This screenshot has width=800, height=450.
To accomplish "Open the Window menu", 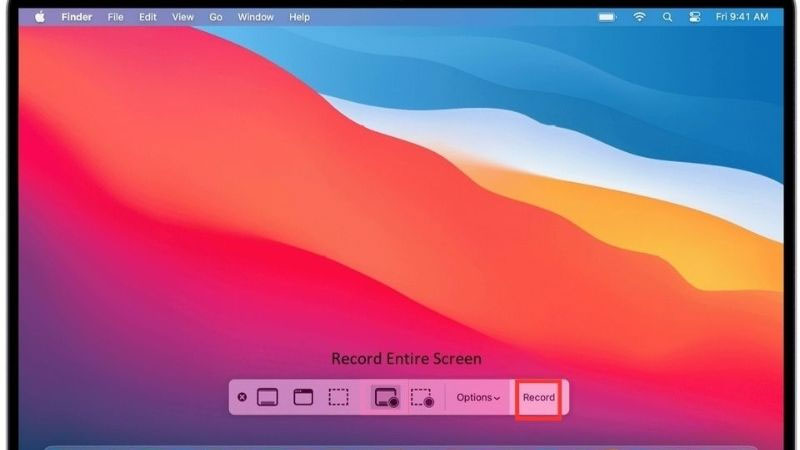I will (x=255, y=17).
